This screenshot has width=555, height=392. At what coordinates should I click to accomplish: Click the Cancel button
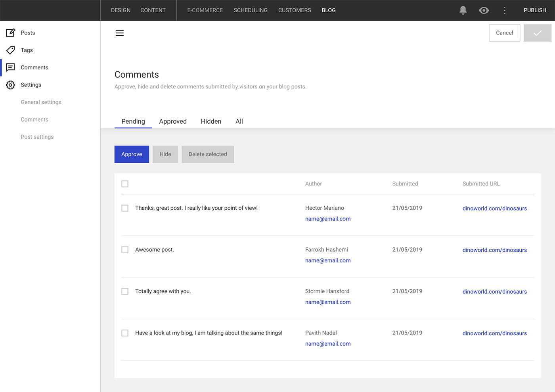click(x=504, y=33)
